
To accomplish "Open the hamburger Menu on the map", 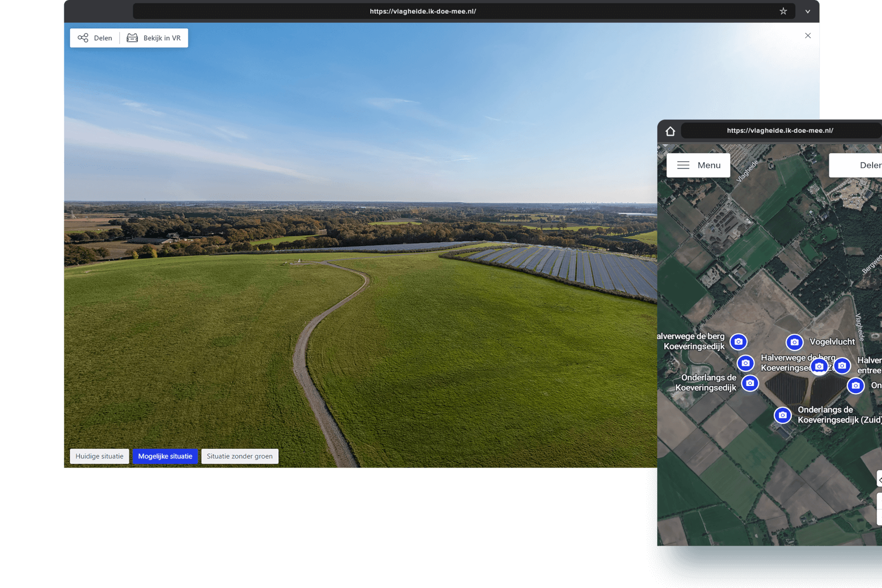I will (x=698, y=166).
